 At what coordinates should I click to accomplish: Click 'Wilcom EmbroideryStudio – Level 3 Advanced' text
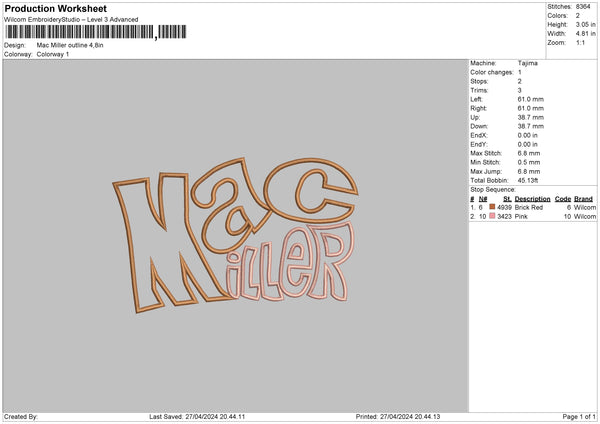(x=71, y=20)
